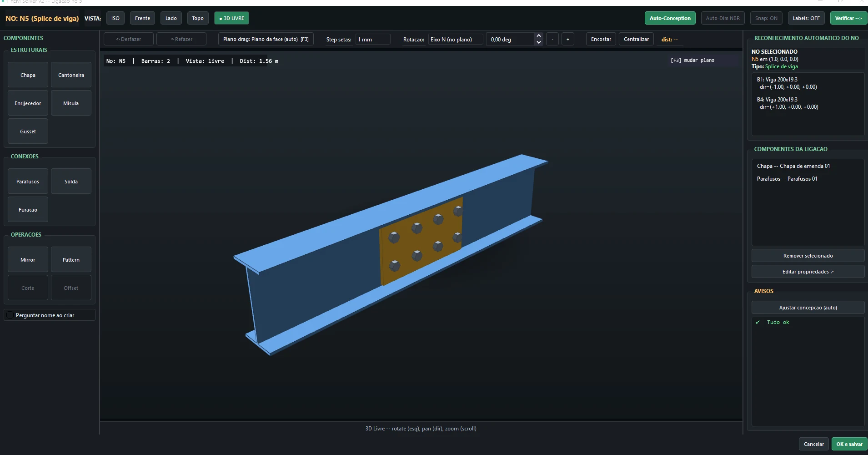Switch to ISO view
The image size is (868, 455).
point(115,18)
